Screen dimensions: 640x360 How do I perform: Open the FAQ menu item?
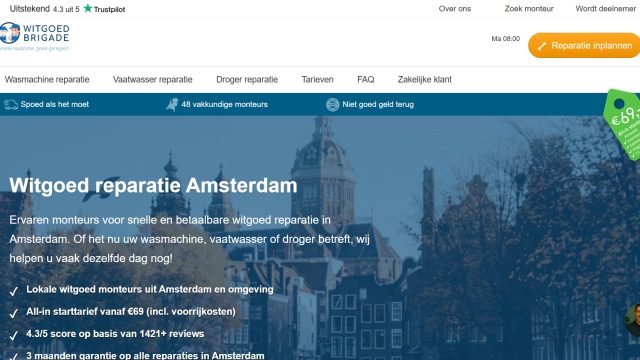coord(366,80)
